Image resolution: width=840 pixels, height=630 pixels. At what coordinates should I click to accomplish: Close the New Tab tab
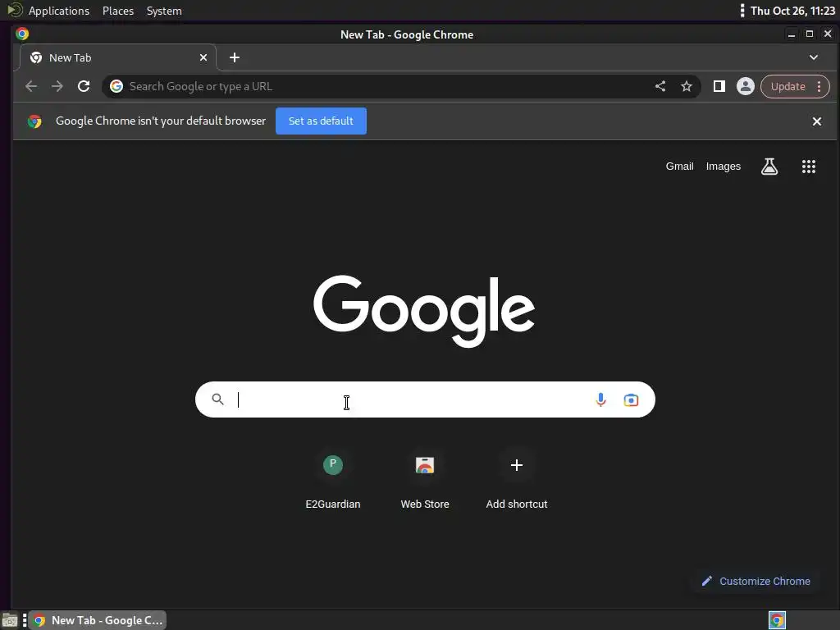[x=203, y=57]
